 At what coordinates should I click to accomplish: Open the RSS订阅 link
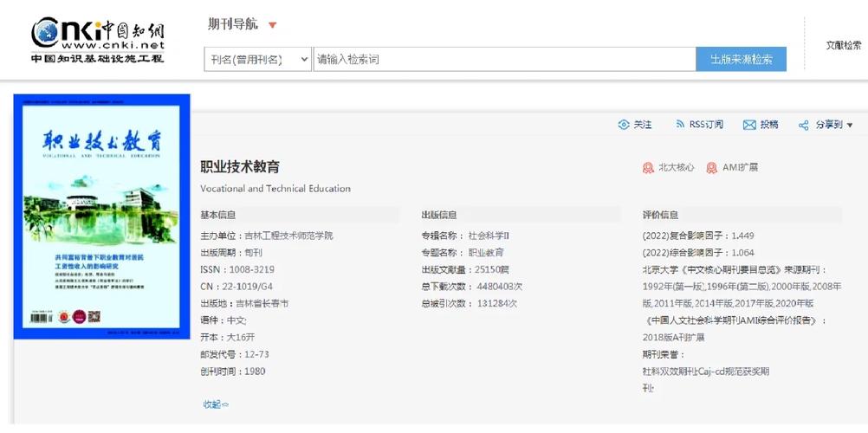[706, 125]
